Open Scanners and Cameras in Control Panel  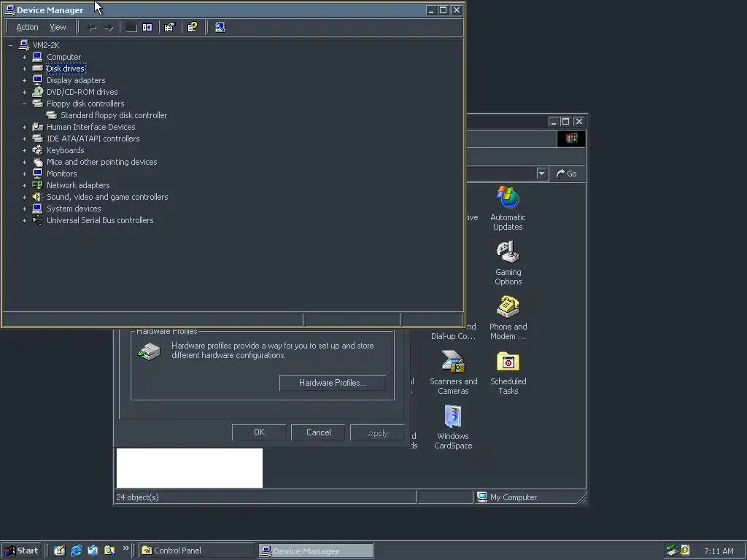click(x=453, y=373)
